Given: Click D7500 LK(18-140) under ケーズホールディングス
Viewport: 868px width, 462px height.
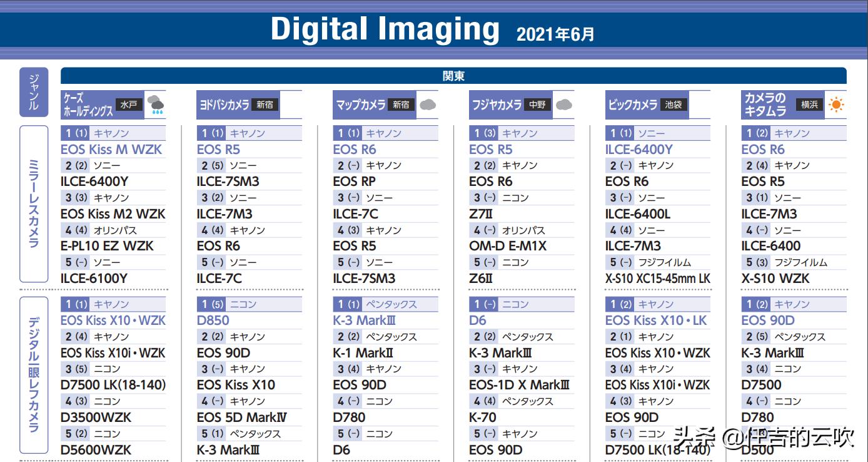Looking at the screenshot, I should coord(113,385).
